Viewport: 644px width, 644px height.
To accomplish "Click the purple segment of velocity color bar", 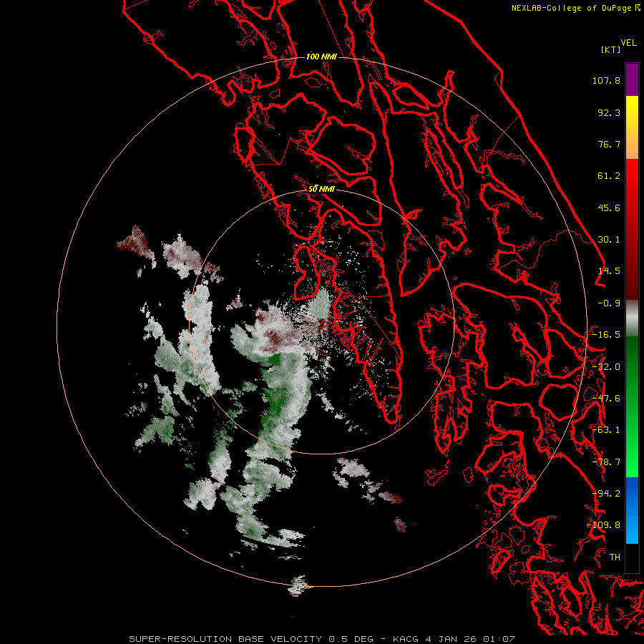I will click(x=632, y=79).
